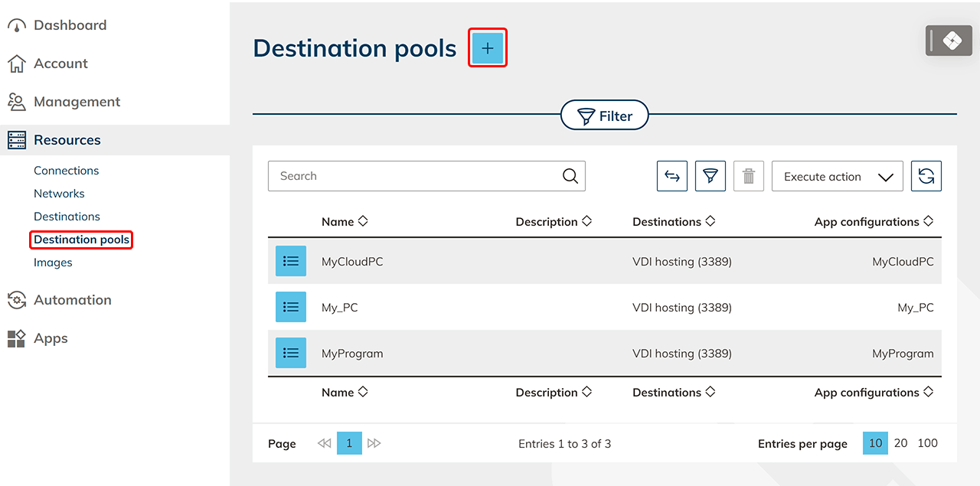Set entries per page to 100
Image resolution: width=980 pixels, height=486 pixels.
(x=927, y=443)
